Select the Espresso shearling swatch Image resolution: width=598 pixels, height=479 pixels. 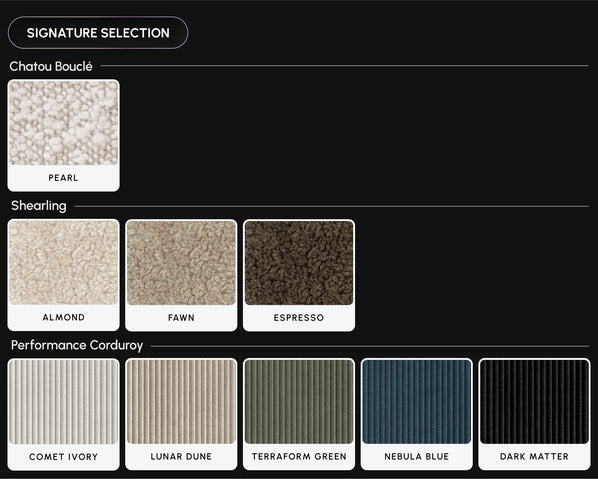tap(299, 275)
